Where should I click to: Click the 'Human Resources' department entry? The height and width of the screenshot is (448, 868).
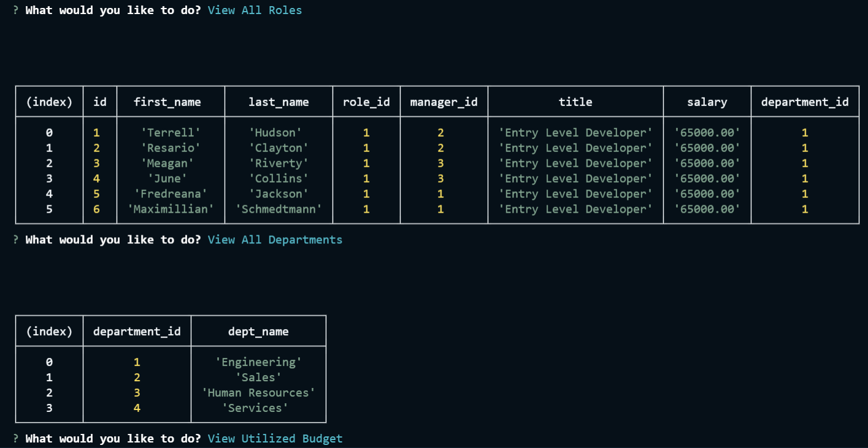(258, 393)
